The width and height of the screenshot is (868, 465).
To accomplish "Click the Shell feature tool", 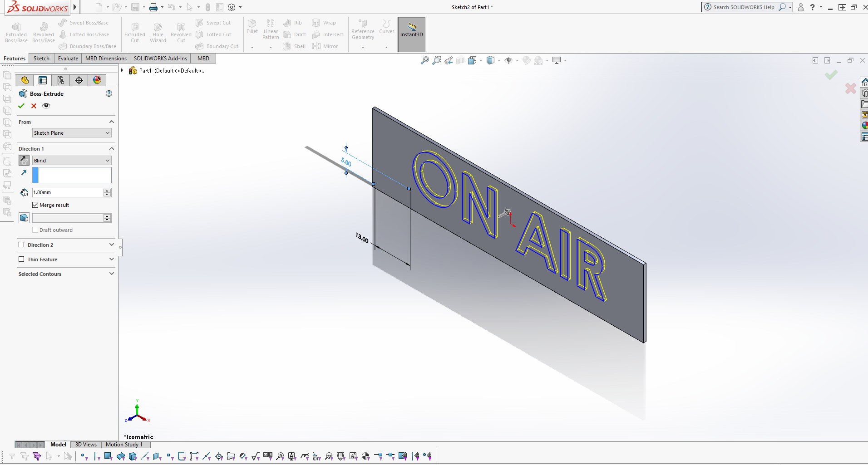I will (x=294, y=46).
